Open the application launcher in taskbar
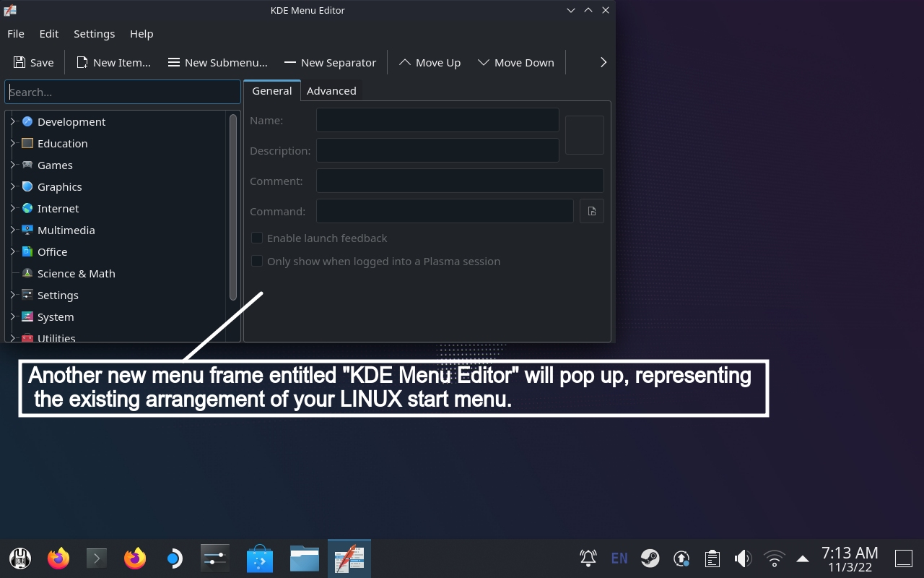Screen dimensions: 924x578 pyautogui.click(x=20, y=558)
